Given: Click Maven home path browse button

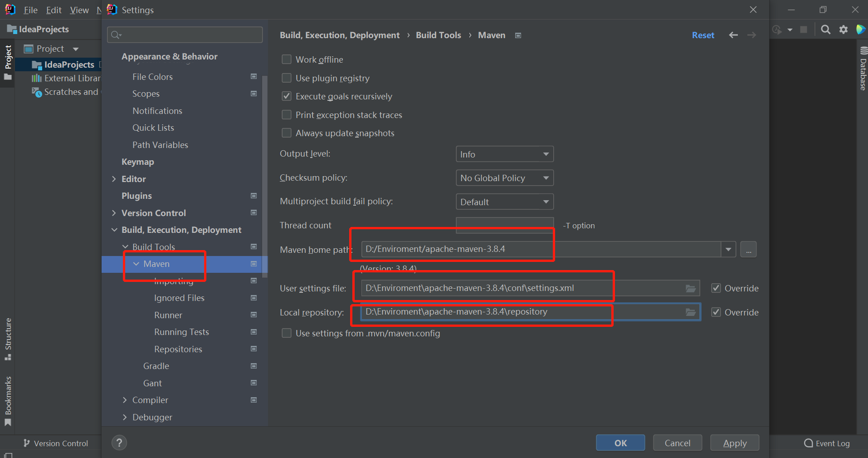Looking at the screenshot, I should click(748, 249).
